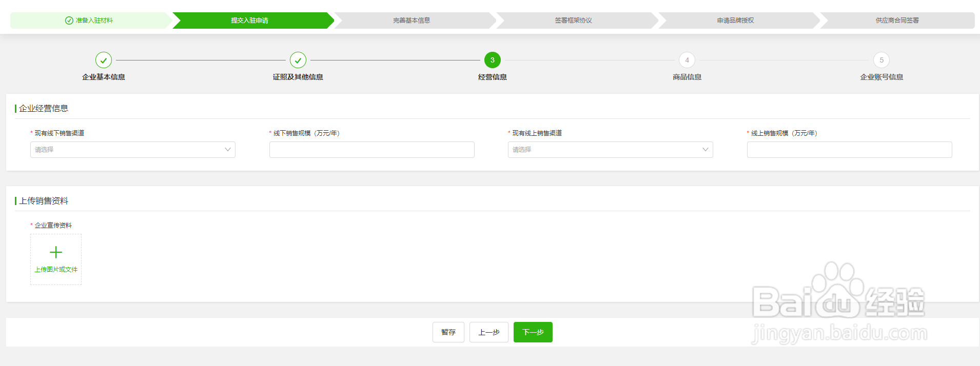Image resolution: width=980 pixels, height=366 pixels.
Task: Open the 签署框架协议 stage tab
Action: [x=577, y=21]
